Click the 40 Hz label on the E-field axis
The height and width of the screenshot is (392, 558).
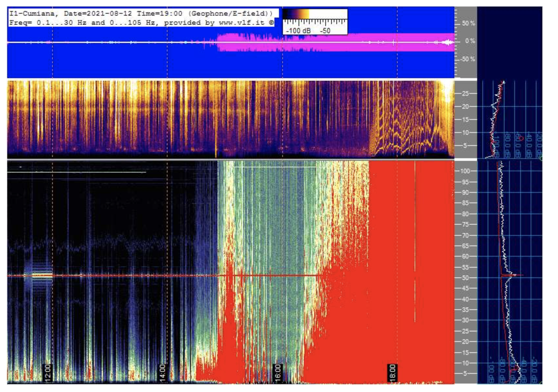tap(465, 299)
